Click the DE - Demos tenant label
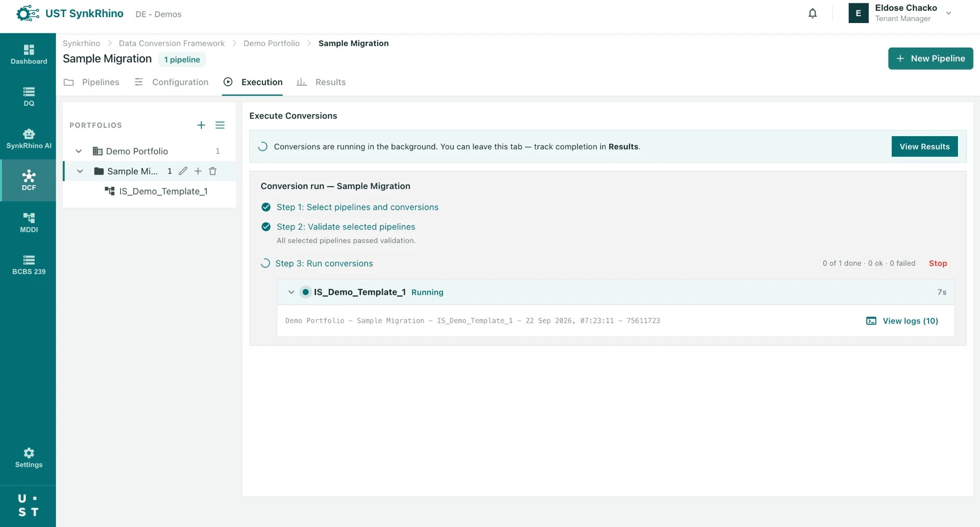 (x=158, y=14)
